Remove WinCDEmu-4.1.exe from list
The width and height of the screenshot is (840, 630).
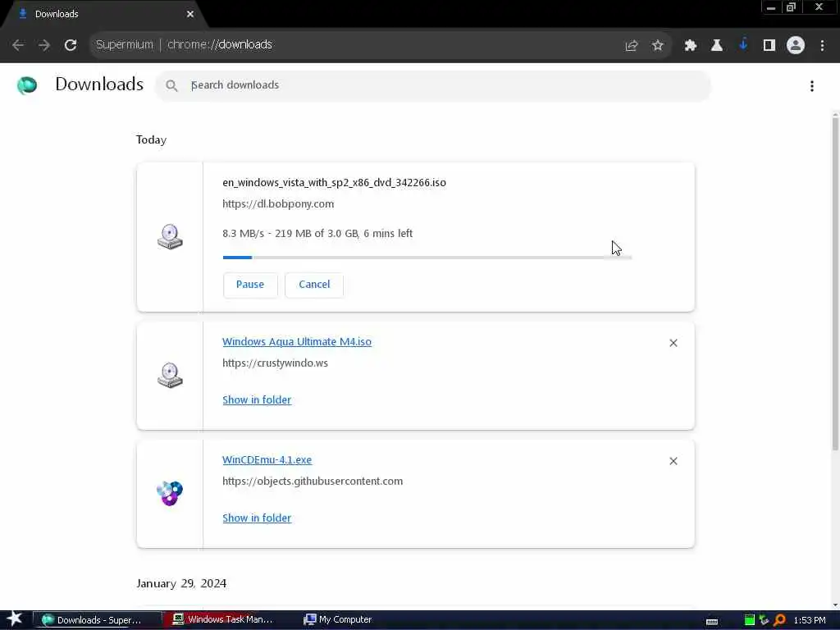(x=673, y=461)
